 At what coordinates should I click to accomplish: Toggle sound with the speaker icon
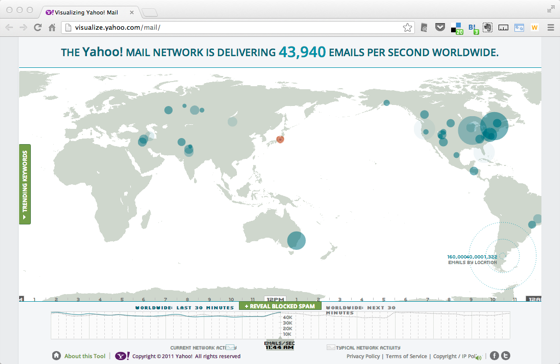[479, 357]
